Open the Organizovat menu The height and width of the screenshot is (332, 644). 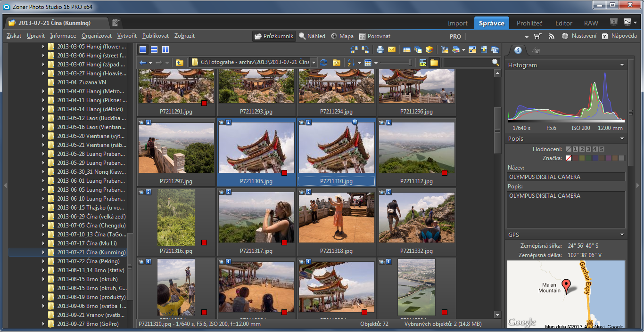tap(97, 36)
